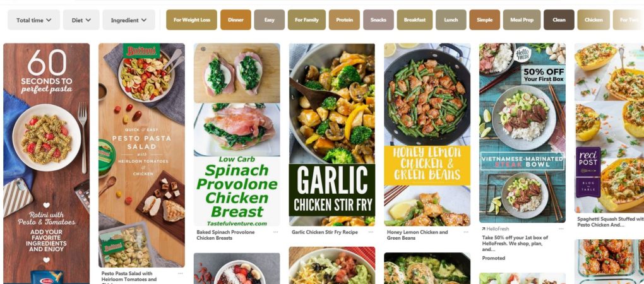Image resolution: width=644 pixels, height=284 pixels.
Task: Open Honey Lemon Chicken and Green Beans title
Action: point(417,235)
